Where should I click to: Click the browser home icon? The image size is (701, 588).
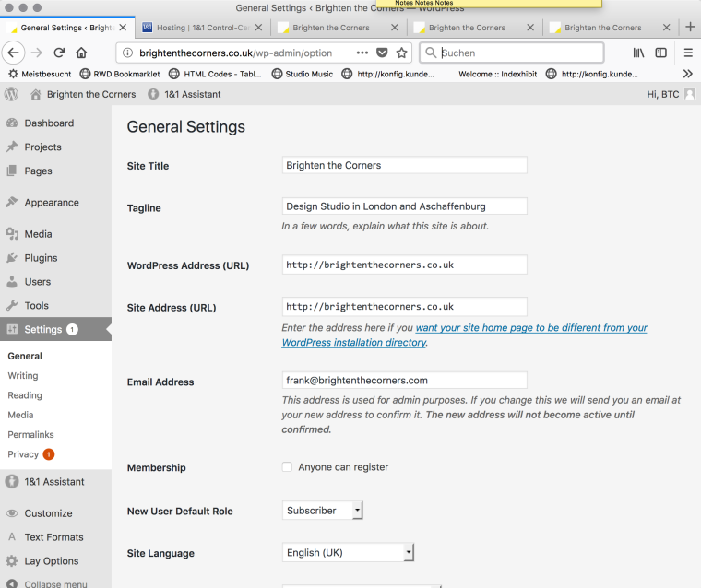(x=82, y=53)
